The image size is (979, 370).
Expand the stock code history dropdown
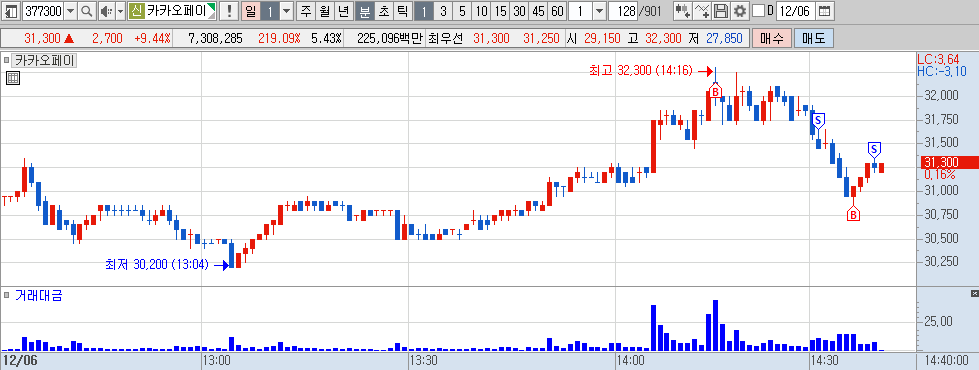pos(70,11)
